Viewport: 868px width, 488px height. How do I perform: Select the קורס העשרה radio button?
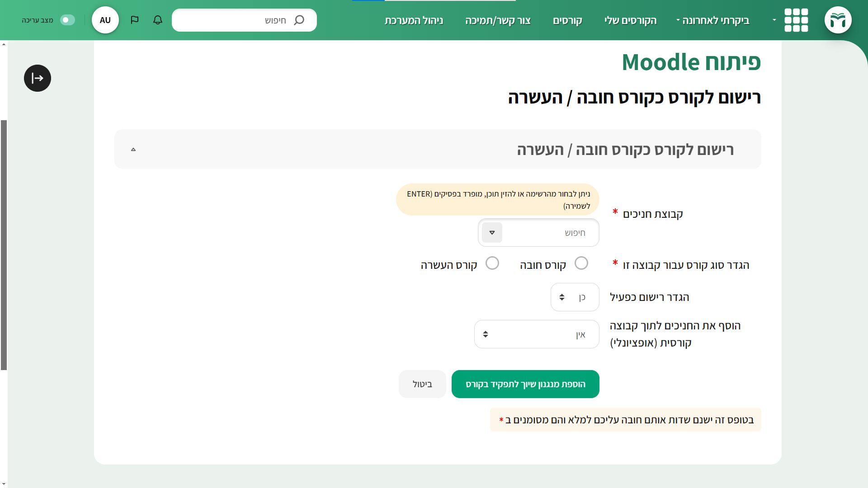point(492,263)
